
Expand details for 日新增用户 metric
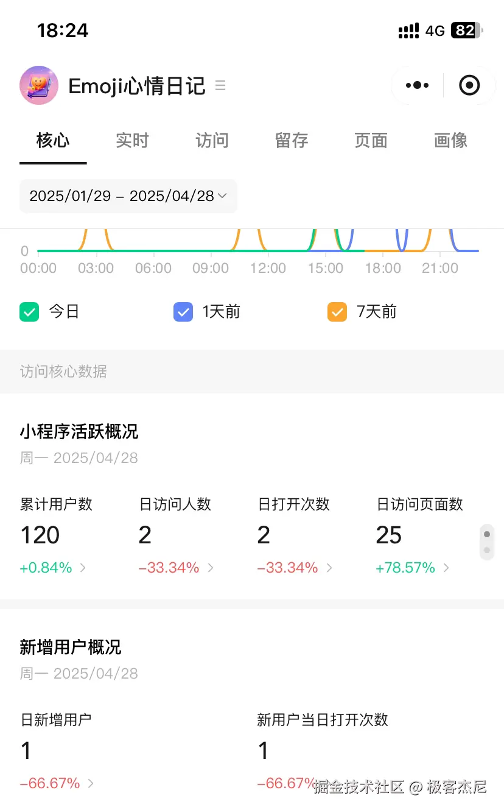pos(91,783)
